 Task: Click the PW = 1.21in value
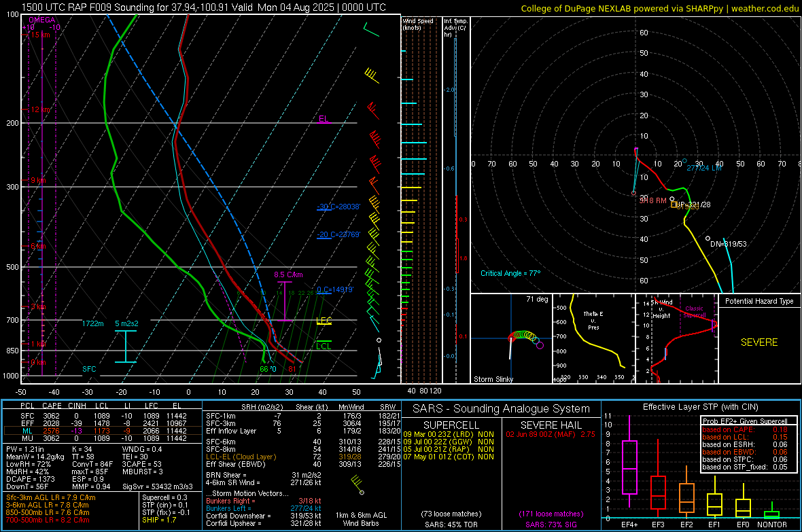(25, 449)
